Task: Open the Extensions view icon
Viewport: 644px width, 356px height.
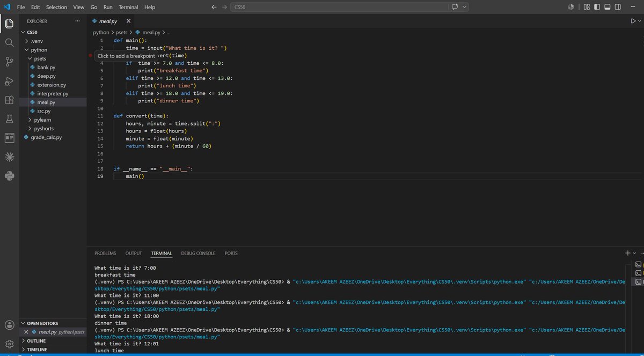Action: [9, 100]
